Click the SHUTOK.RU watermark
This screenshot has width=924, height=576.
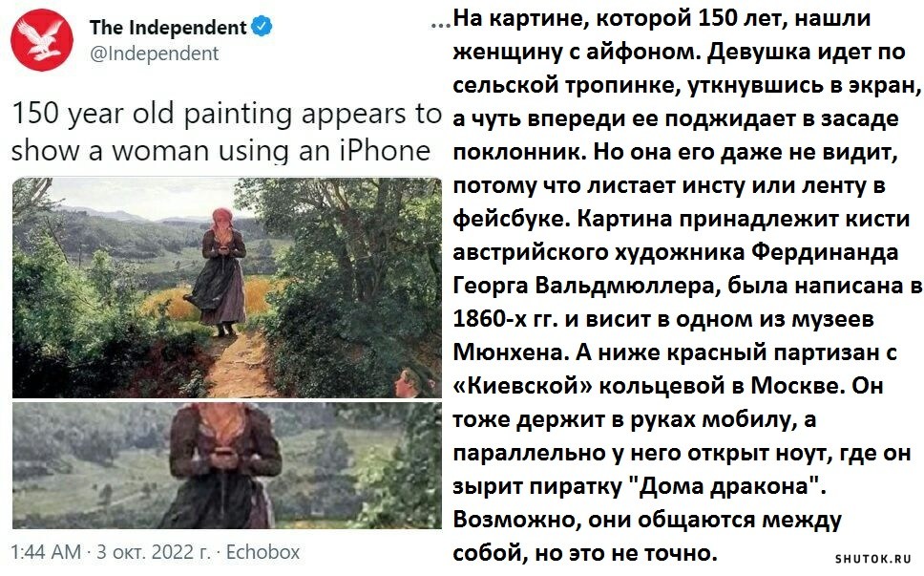click(872, 558)
